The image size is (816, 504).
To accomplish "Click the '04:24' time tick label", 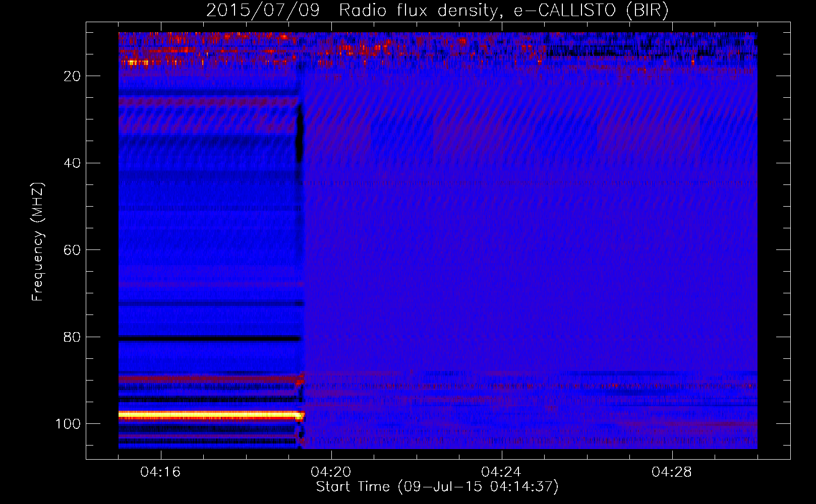I will tap(501, 472).
